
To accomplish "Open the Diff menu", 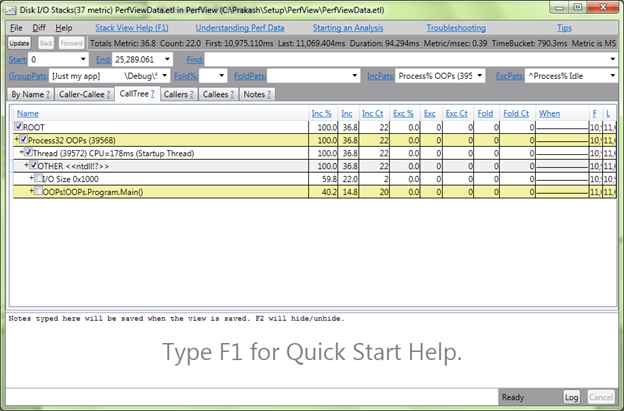I will [x=39, y=28].
